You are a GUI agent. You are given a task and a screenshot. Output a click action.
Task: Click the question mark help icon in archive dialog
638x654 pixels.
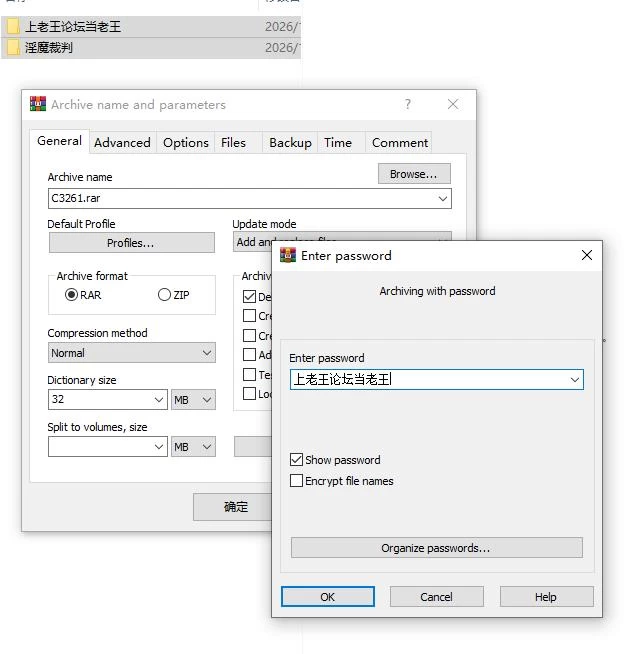[x=407, y=104]
